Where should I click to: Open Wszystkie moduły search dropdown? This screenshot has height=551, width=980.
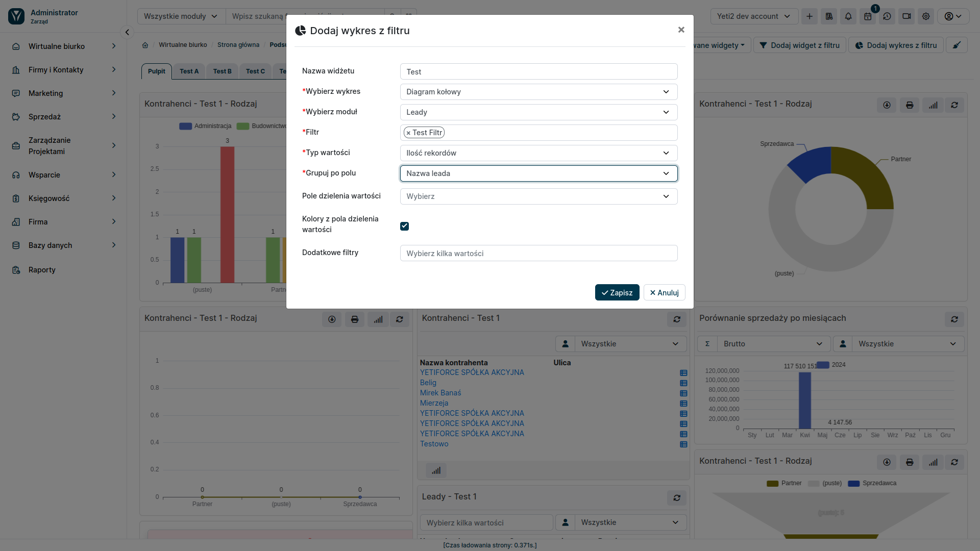(181, 16)
